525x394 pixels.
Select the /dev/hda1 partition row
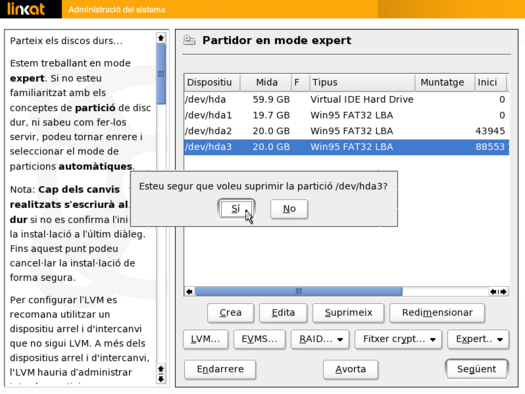point(347,115)
